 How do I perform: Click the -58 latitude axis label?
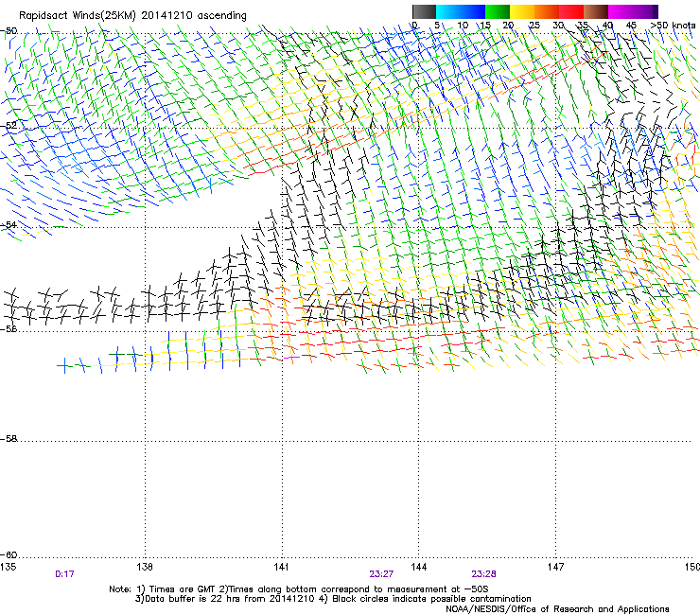click(9, 439)
